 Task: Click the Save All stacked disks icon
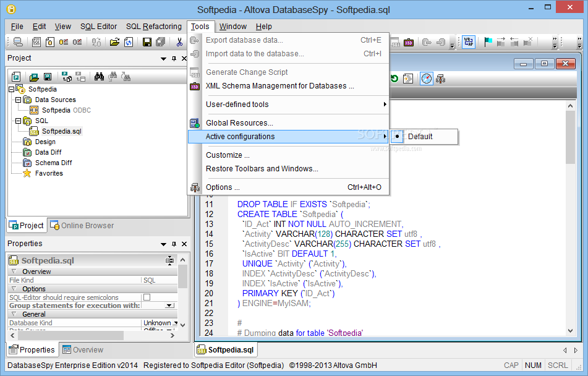(x=161, y=41)
